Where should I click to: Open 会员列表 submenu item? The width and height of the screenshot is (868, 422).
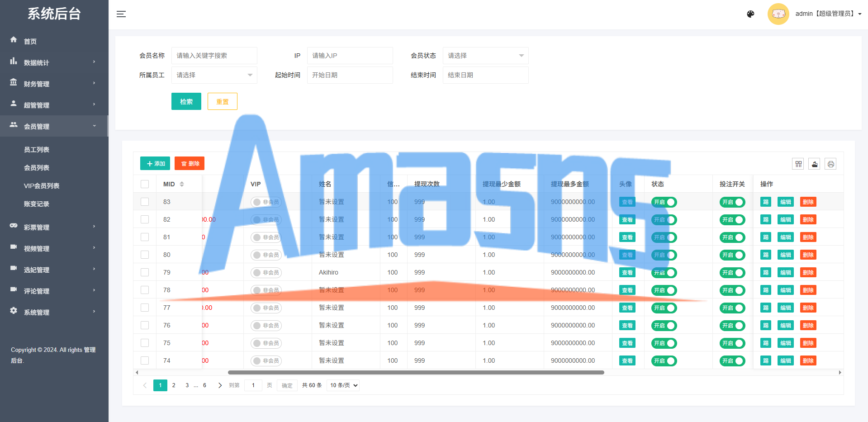37,168
